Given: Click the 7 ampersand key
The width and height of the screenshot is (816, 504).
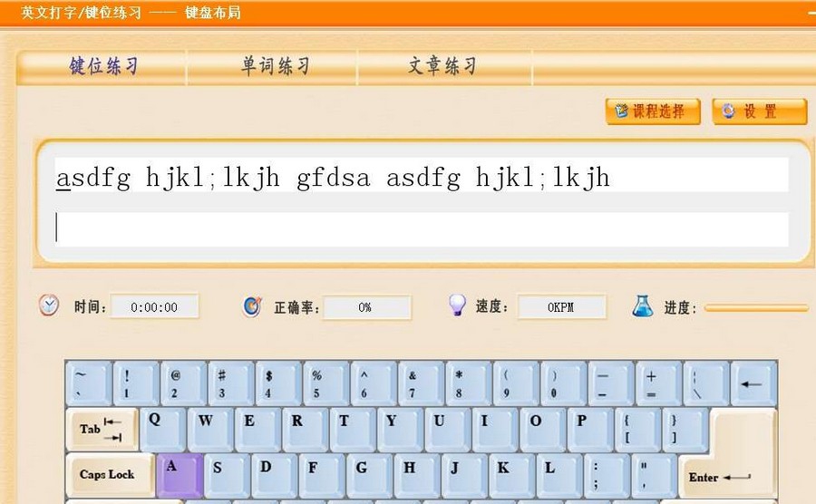Looking at the screenshot, I should (421, 383).
